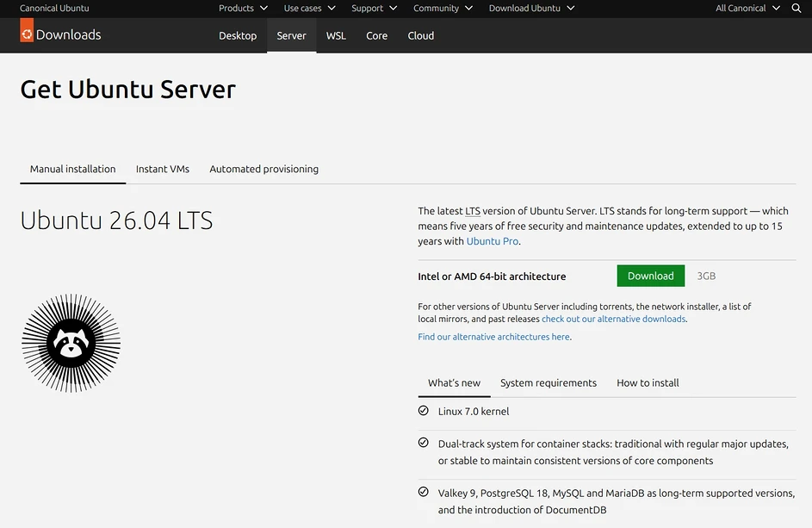The width and height of the screenshot is (812, 528).
Task: Click the Ubuntu 26.04 LTS heading
Action: pos(116,221)
